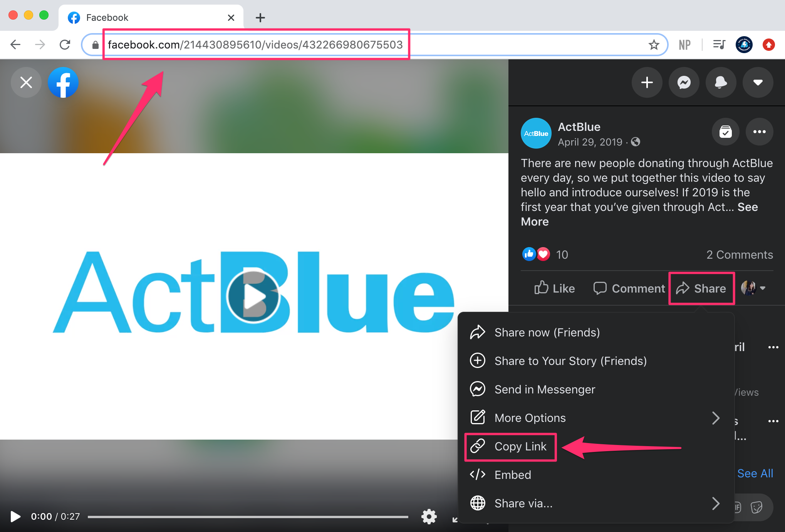Open video settings gear icon

point(429,516)
